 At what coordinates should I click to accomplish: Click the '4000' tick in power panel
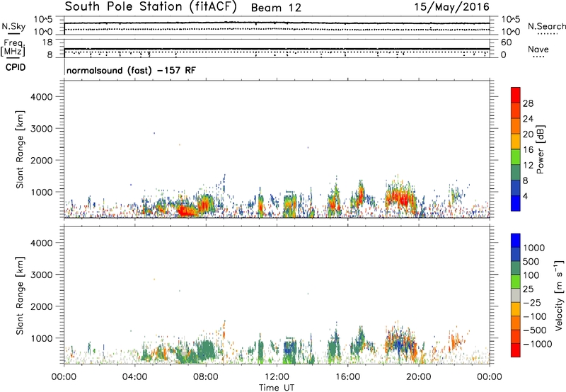(42, 97)
